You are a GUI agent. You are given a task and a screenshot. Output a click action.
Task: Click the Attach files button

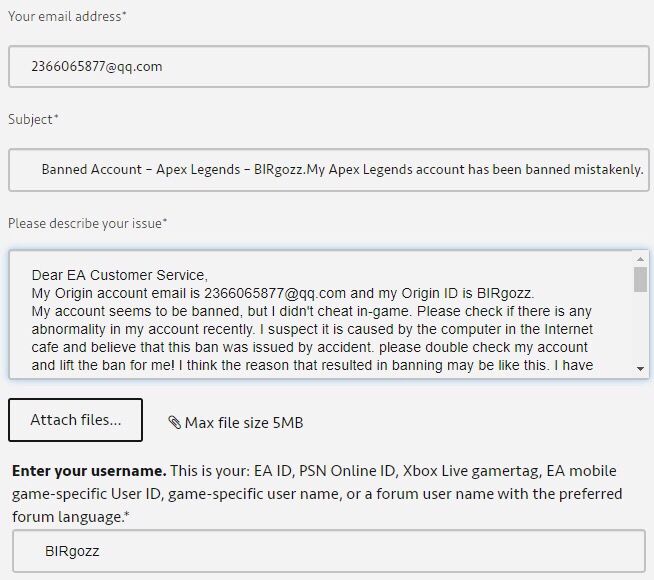pyautogui.click(x=75, y=420)
